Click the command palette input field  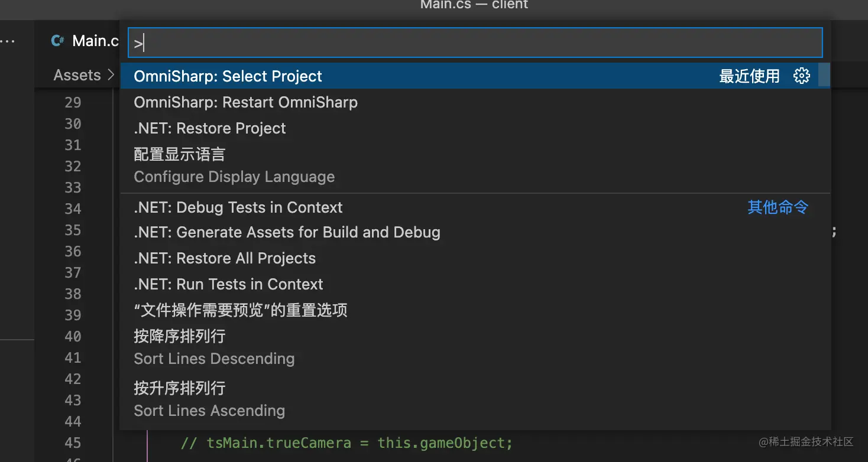pyautogui.click(x=475, y=43)
